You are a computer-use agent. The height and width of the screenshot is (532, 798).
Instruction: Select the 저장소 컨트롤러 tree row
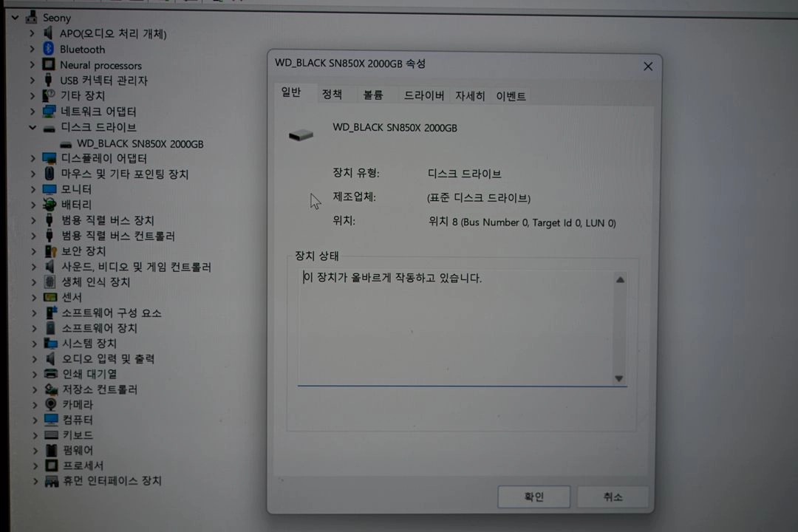100,389
